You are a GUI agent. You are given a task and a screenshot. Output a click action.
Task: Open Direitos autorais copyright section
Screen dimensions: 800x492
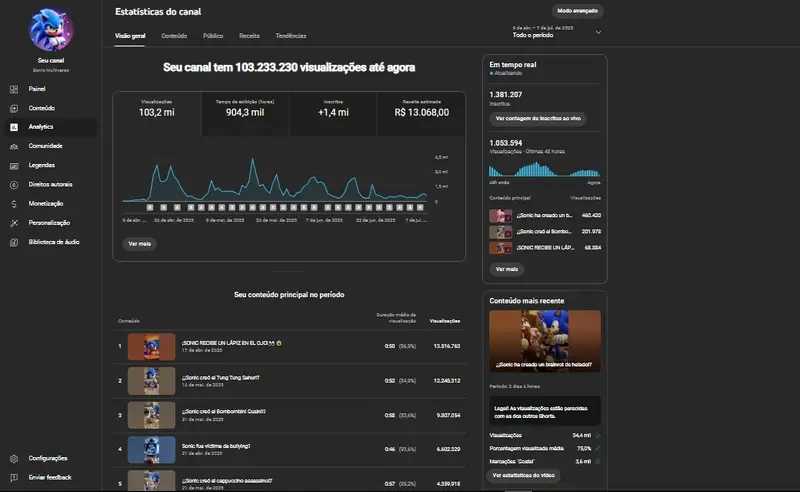coord(14,184)
